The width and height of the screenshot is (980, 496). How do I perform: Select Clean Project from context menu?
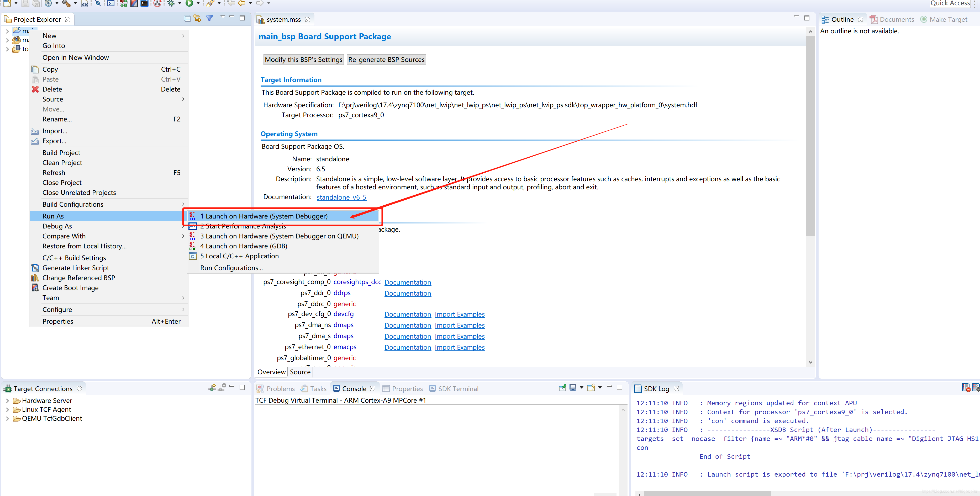click(109, 162)
